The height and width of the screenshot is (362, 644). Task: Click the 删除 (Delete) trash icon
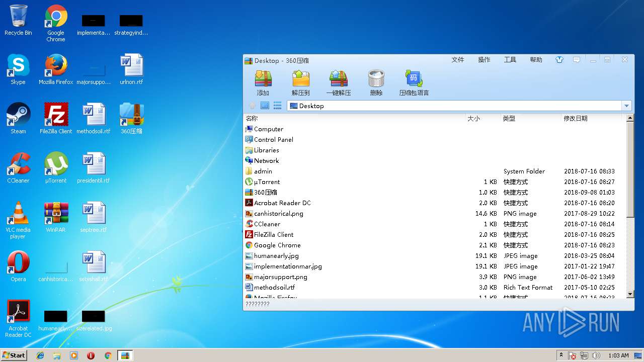(376, 83)
